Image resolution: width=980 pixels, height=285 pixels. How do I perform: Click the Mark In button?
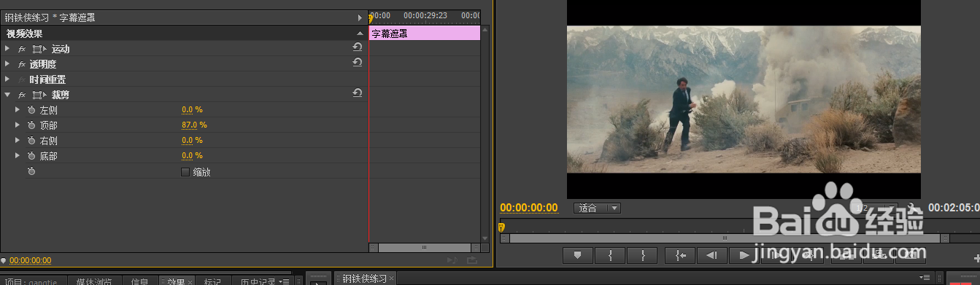tap(609, 255)
